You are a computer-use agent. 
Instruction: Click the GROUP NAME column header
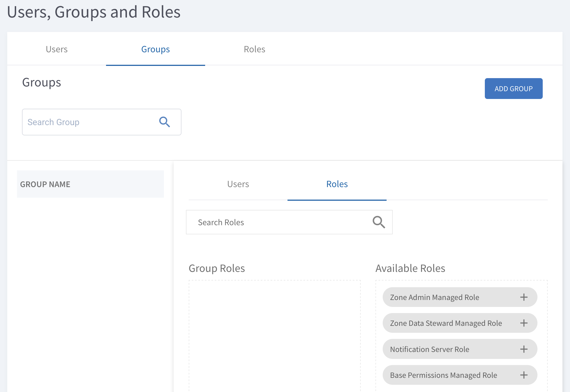90,184
